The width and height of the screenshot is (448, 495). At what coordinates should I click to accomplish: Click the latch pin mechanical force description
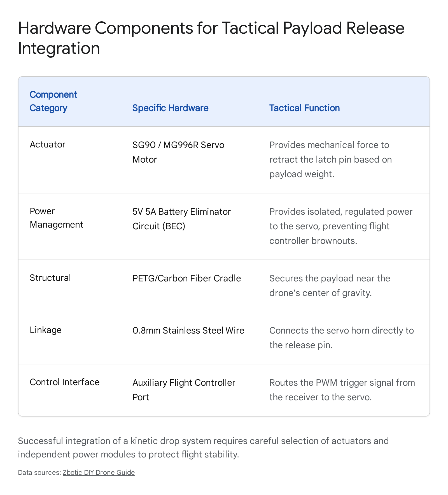pos(330,159)
